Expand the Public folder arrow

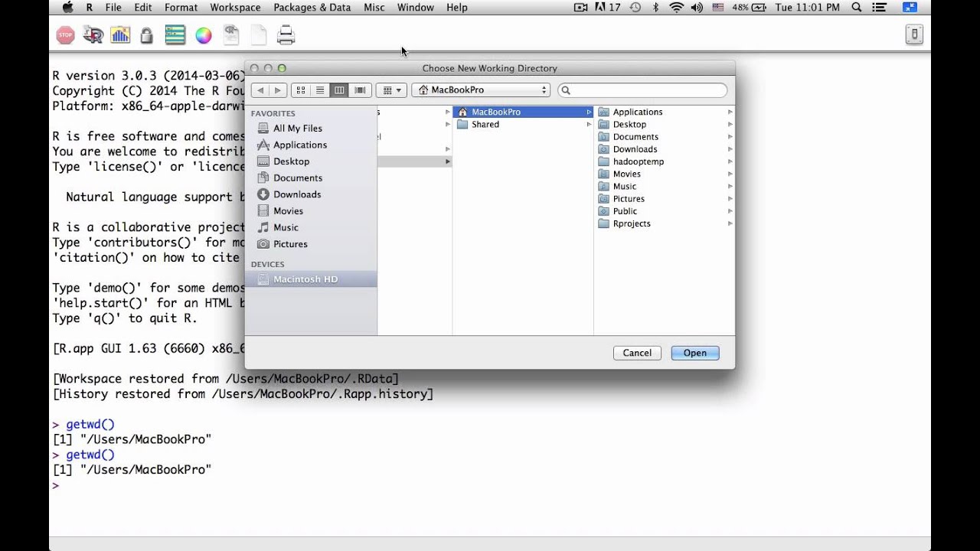click(x=730, y=211)
